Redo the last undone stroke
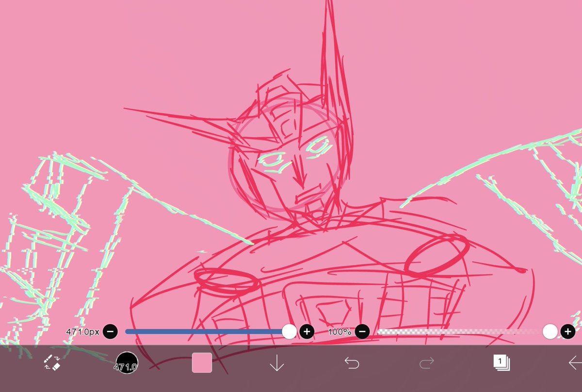Image resolution: width=582 pixels, height=392 pixels. [x=426, y=363]
